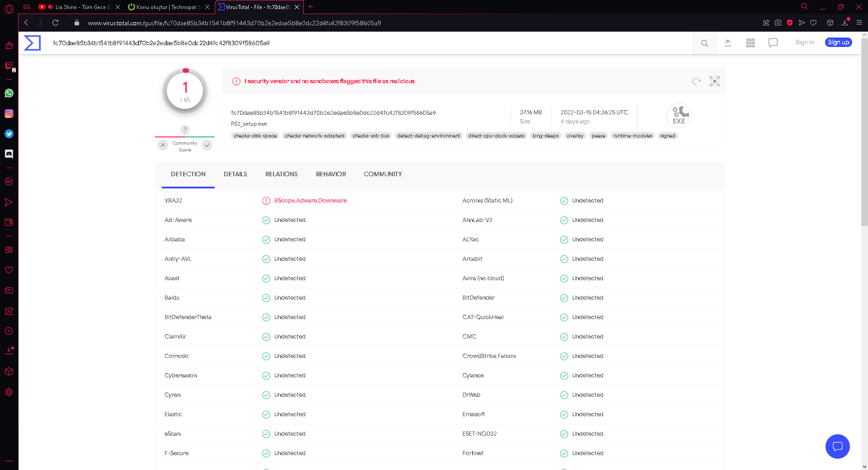Click the page vertical scrollbar
This screenshot has width=868, height=470.
pos(864,131)
